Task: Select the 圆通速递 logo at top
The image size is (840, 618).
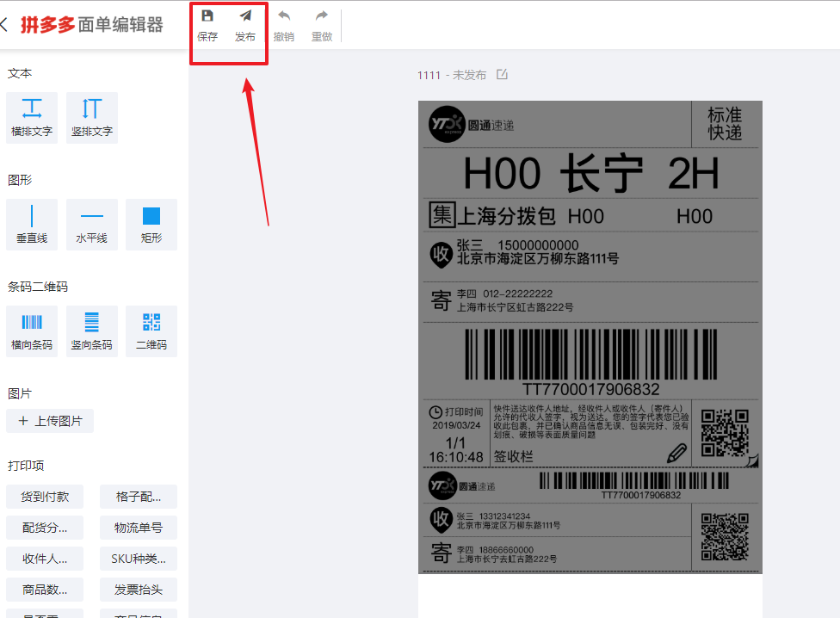Action: tap(472, 124)
